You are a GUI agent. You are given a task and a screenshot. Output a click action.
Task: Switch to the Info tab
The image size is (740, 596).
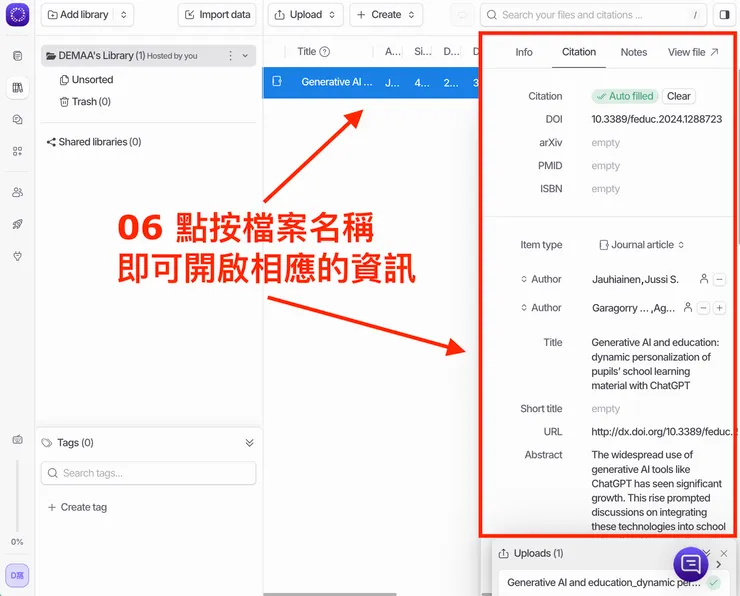524,52
